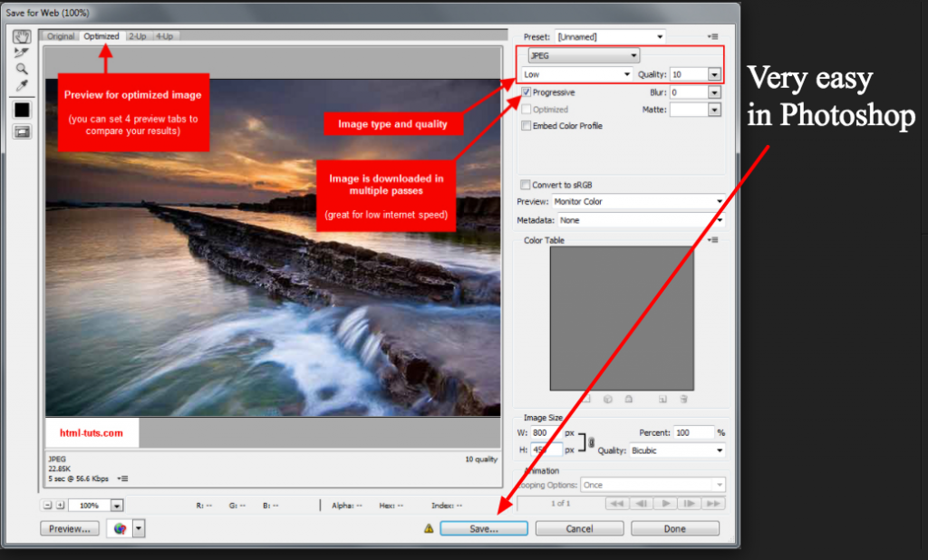
Task: Click the browser preview globe icon
Action: click(121, 528)
